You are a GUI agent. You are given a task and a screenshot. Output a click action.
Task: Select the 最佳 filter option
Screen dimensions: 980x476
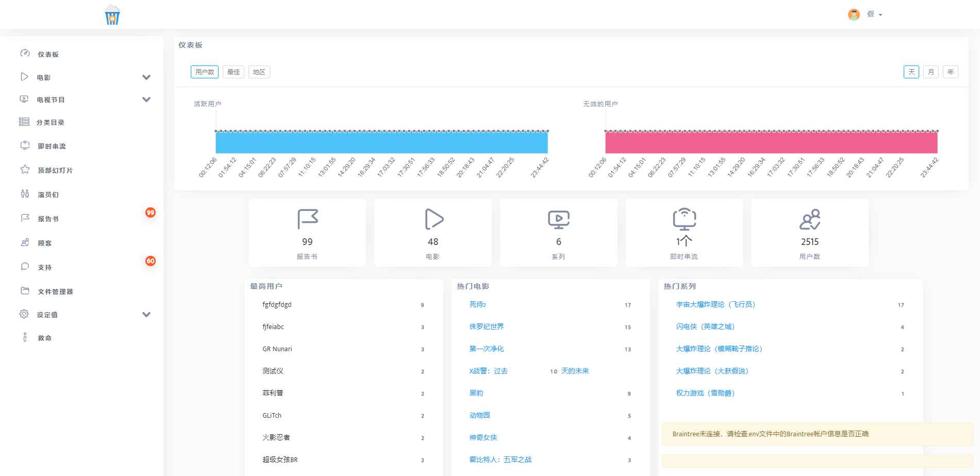233,72
